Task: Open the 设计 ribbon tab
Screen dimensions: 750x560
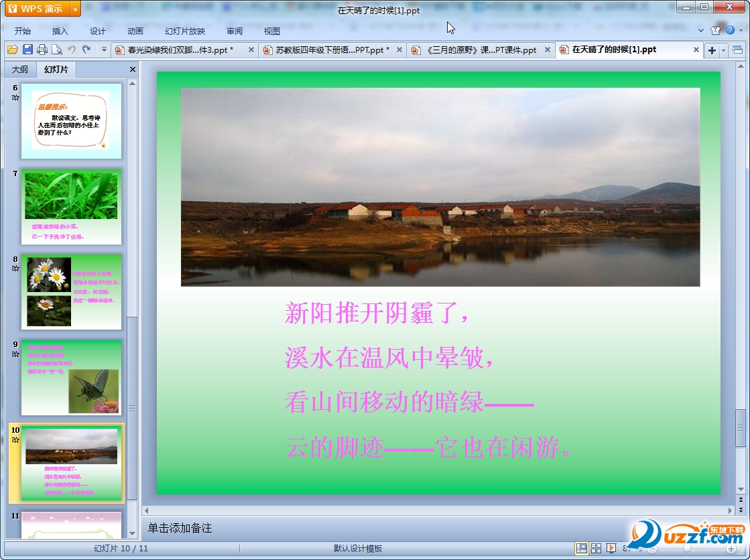Action: (x=98, y=31)
